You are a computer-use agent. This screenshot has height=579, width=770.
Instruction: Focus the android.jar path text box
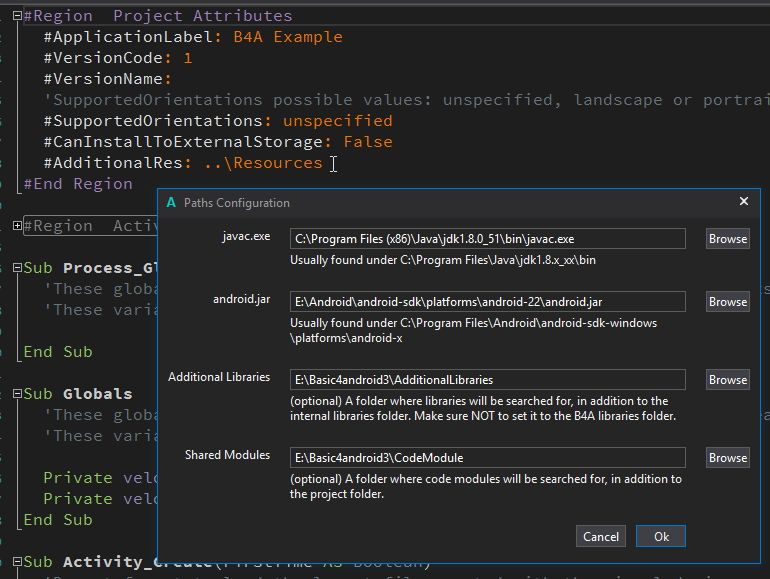[x=487, y=302]
